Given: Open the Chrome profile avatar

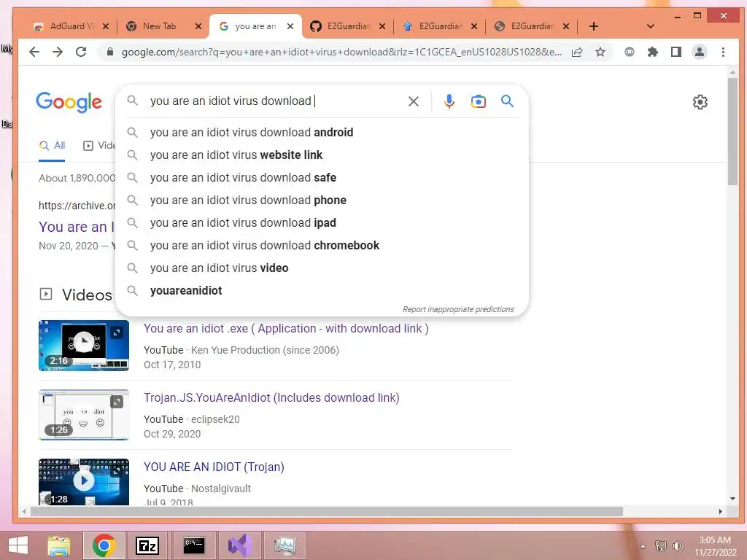Looking at the screenshot, I should (x=700, y=52).
